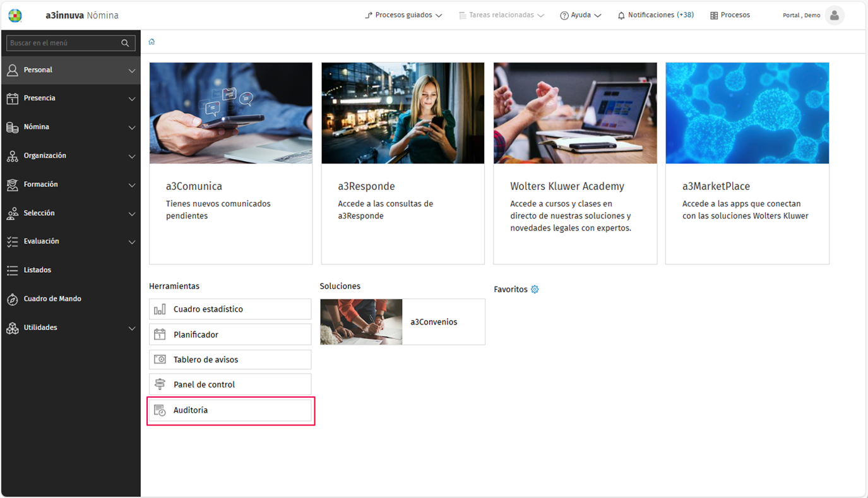The width and height of the screenshot is (868, 498).
Task: Open the Panel de control tool
Action: pos(230,384)
